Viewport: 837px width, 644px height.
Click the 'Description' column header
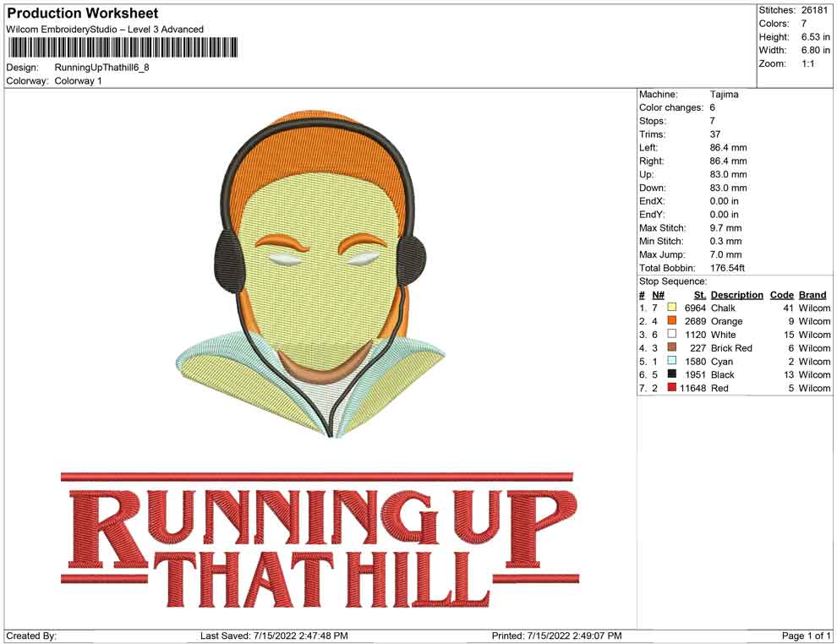pyautogui.click(x=737, y=295)
